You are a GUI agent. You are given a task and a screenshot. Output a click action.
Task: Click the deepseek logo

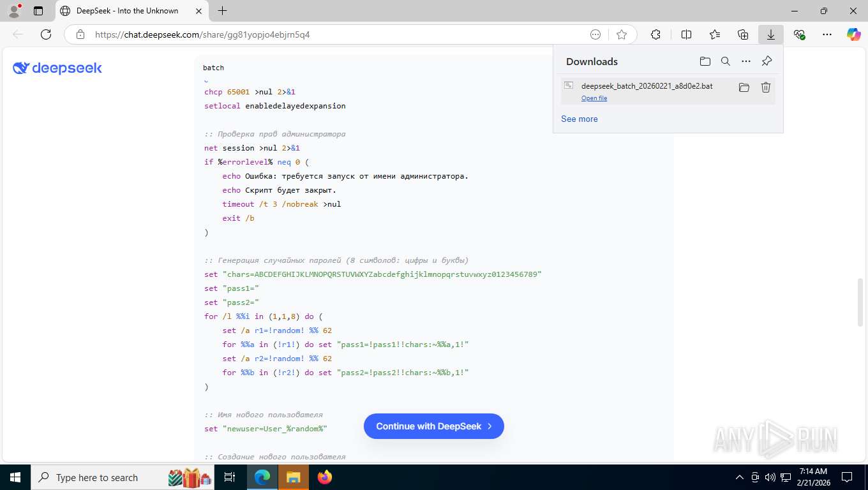57,68
